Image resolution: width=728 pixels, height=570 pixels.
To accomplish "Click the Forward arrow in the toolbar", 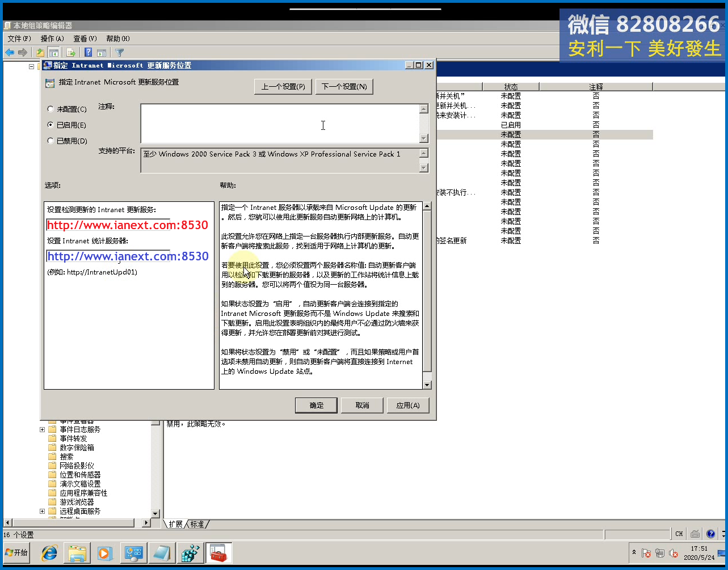I will [x=23, y=53].
